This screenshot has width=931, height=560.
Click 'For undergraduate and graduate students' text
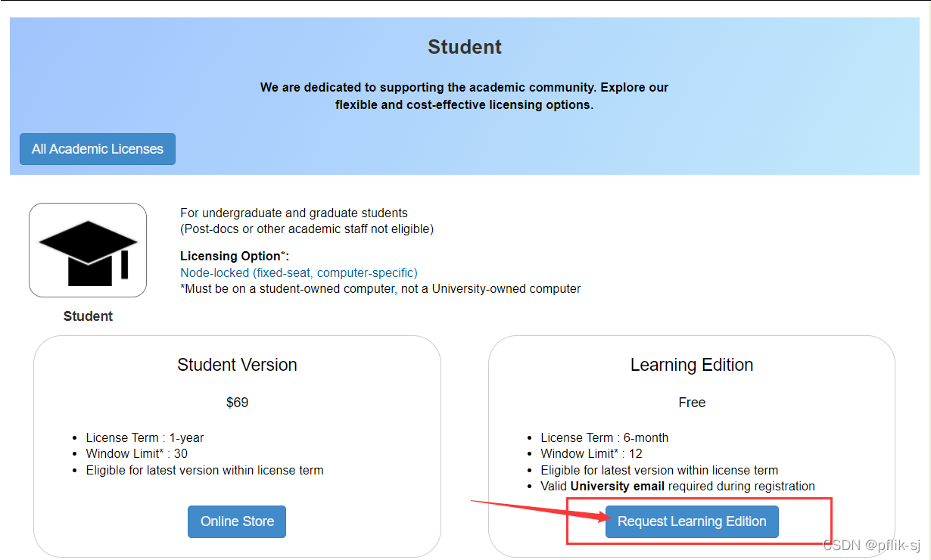pyautogui.click(x=294, y=213)
